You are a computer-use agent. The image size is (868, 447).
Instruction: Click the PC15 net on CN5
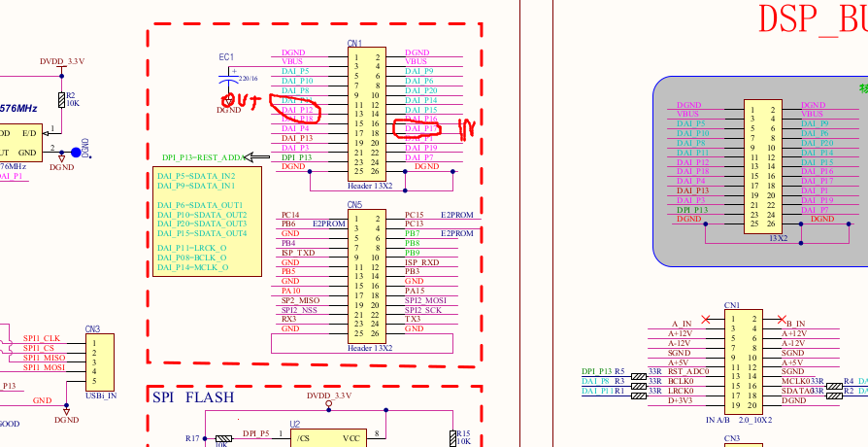[414, 215]
